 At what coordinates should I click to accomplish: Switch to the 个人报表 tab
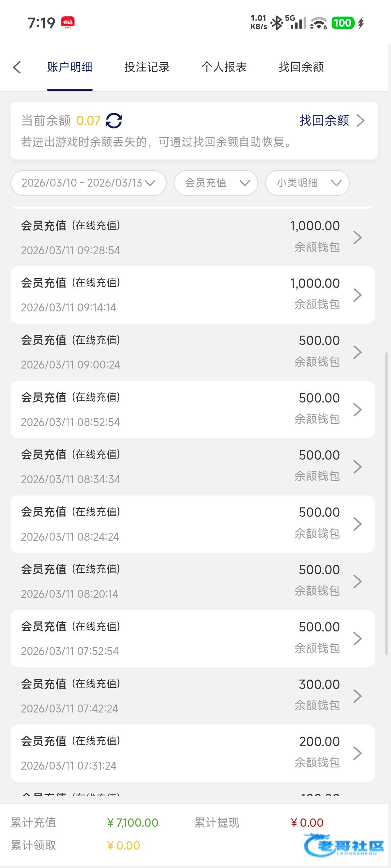click(x=224, y=67)
